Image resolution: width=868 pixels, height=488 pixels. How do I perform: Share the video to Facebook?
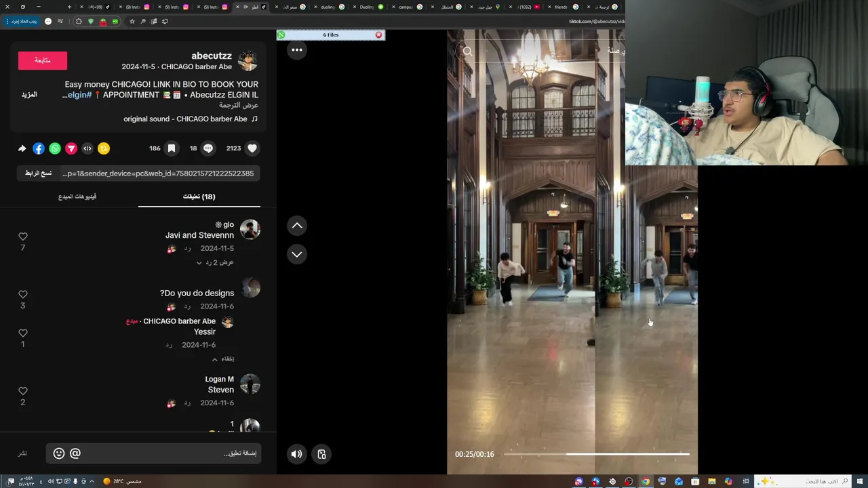click(x=39, y=148)
